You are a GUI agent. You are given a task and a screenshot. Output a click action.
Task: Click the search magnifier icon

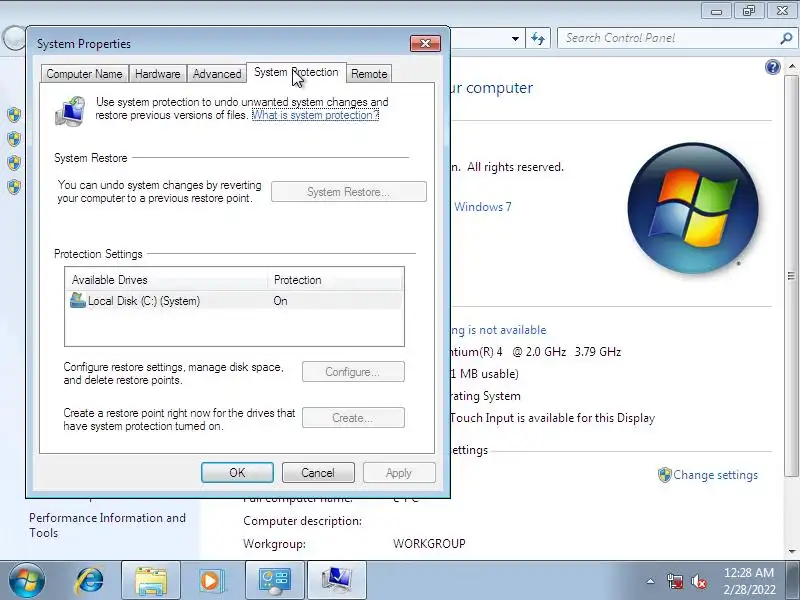786,38
